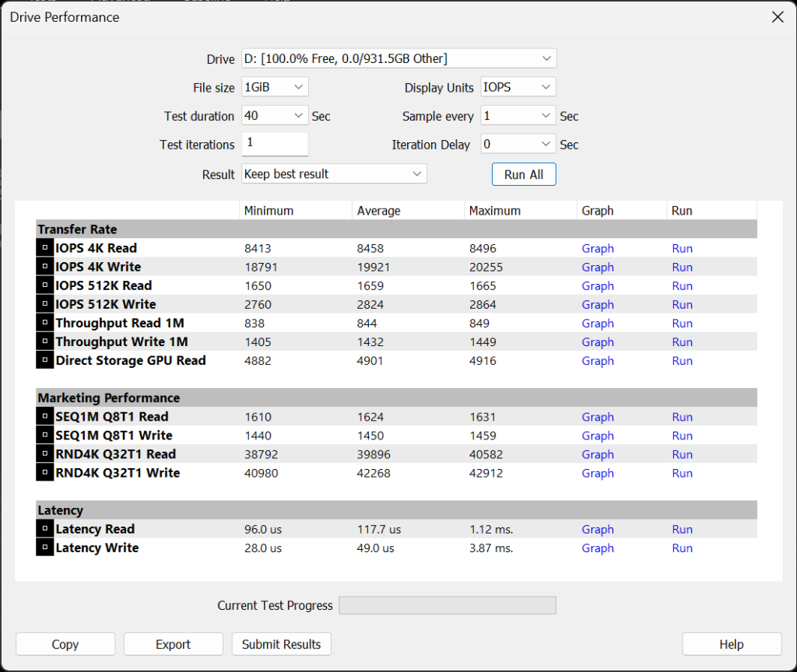Run the SEQ1M Q8T1 Write test
This screenshot has height=672, width=797.
pyautogui.click(x=682, y=436)
